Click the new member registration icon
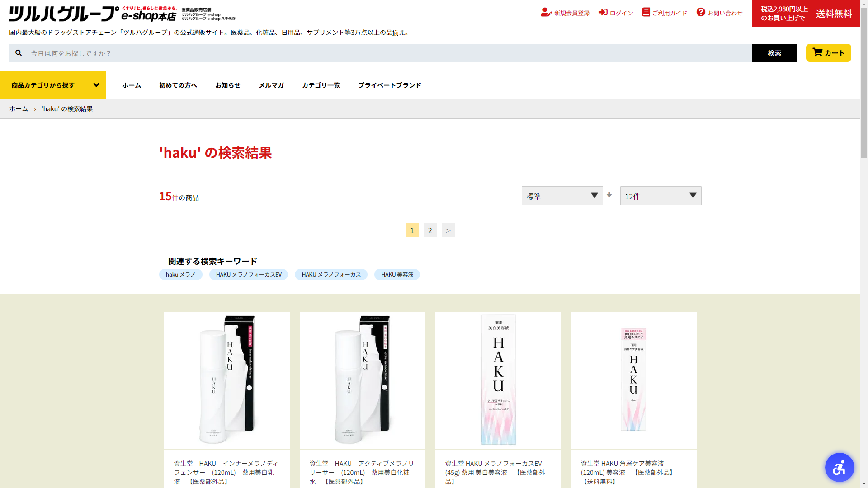 coord(546,13)
